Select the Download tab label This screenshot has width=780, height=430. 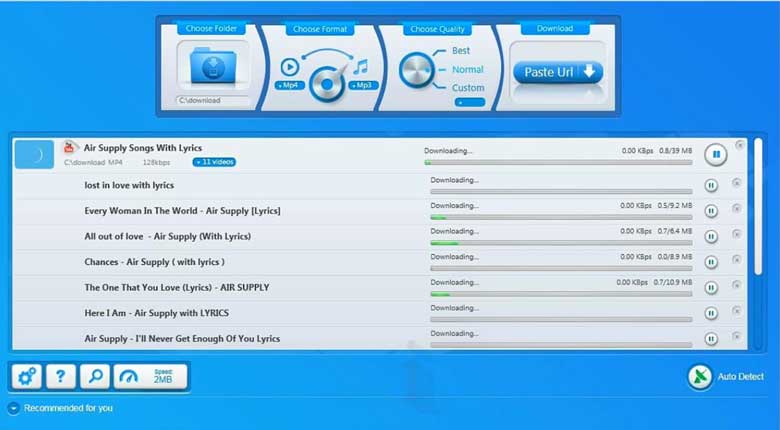[555, 28]
